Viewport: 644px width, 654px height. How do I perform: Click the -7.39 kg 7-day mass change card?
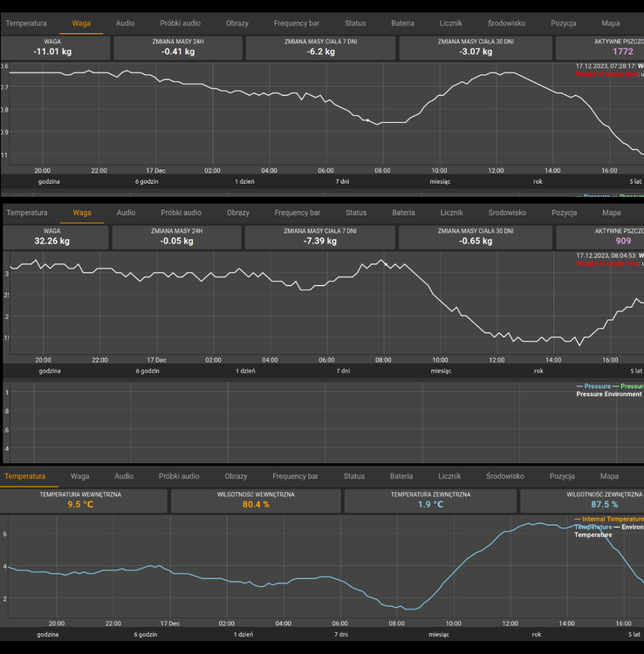coord(319,236)
